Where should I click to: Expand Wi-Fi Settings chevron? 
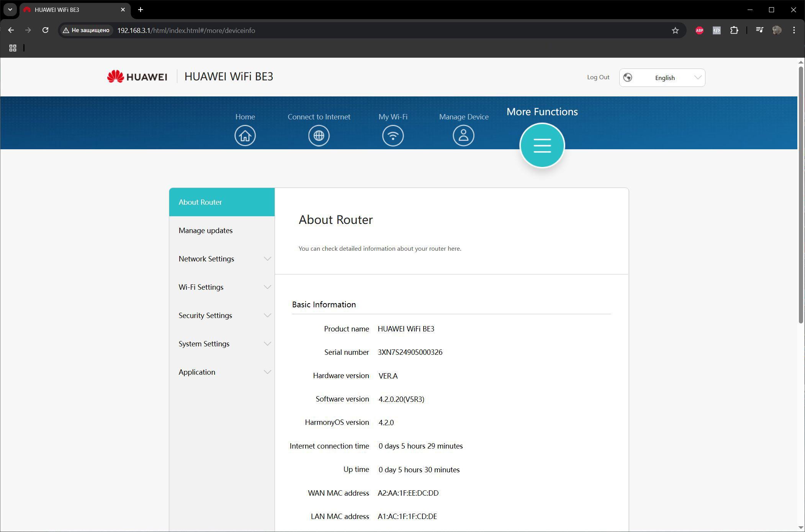267,287
